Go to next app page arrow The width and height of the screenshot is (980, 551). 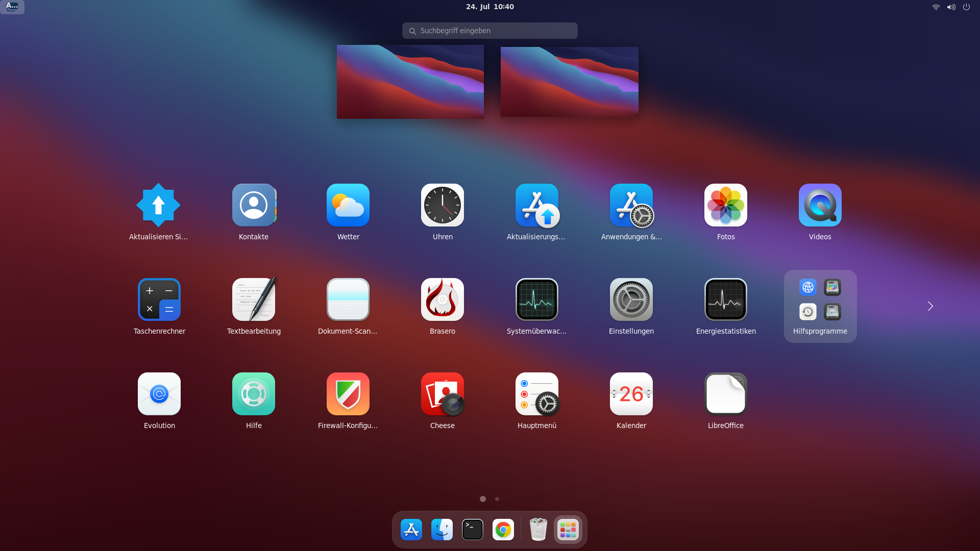(930, 306)
